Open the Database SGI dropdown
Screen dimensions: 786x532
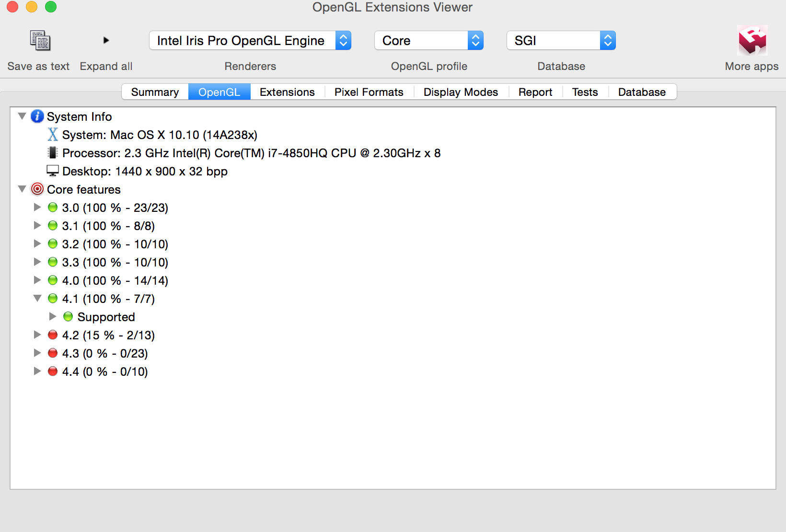pyautogui.click(x=561, y=41)
